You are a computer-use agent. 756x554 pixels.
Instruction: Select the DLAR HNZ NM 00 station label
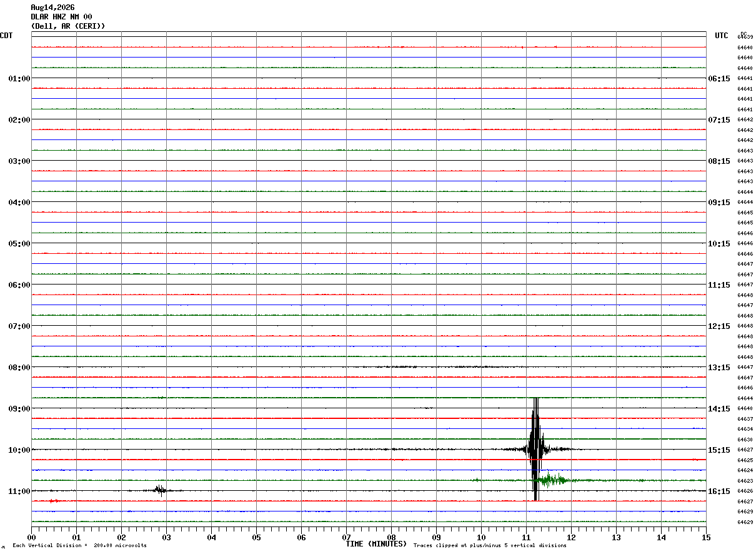pyautogui.click(x=61, y=17)
